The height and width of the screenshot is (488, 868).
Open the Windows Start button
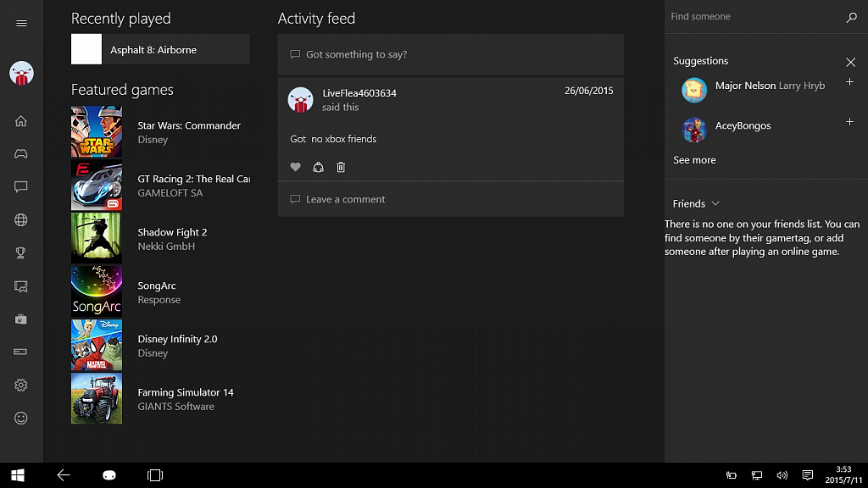[x=18, y=475]
